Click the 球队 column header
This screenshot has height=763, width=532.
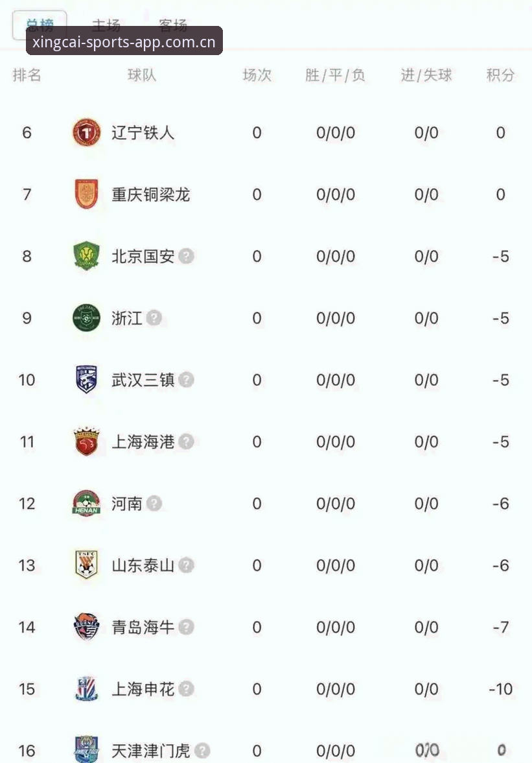(x=141, y=75)
